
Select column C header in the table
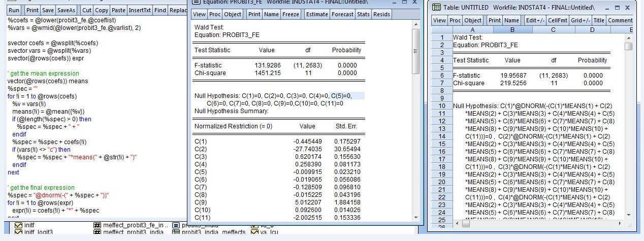click(554, 30)
